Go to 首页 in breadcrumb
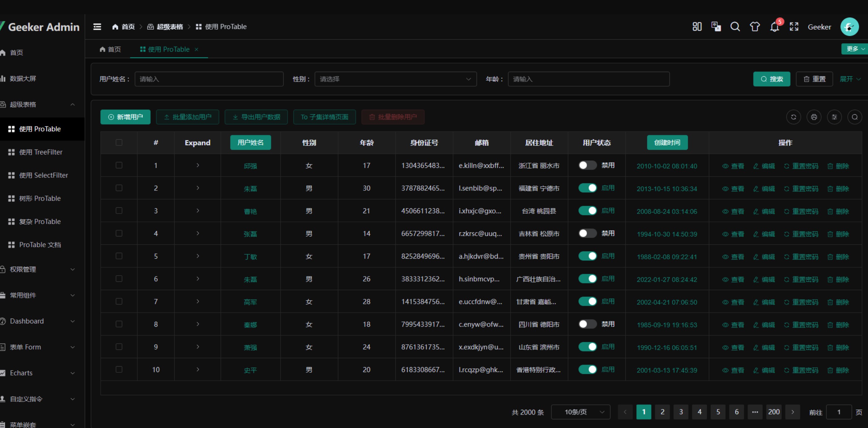The width and height of the screenshot is (868, 428). coord(123,27)
